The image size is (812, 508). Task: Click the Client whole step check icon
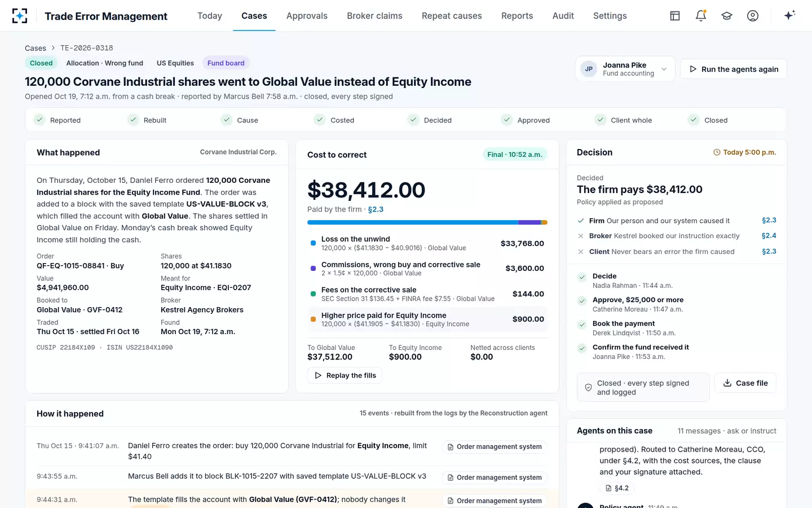[600, 120]
